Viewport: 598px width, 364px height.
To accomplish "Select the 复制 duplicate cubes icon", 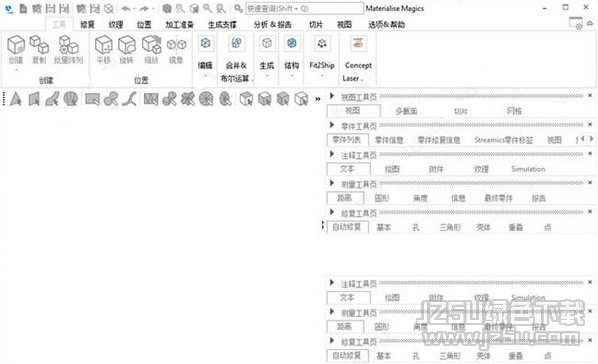I will click(x=39, y=45).
